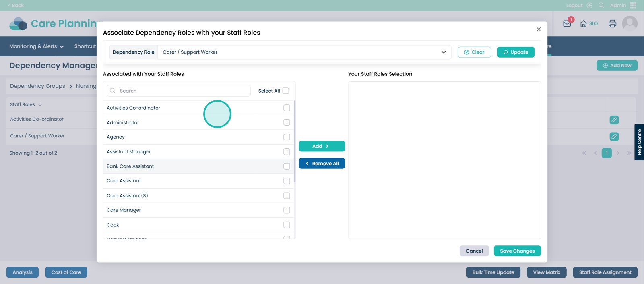Screen dimensions: 644x284
Task: Check the Care Manager checkbox
Action: point(287,210)
